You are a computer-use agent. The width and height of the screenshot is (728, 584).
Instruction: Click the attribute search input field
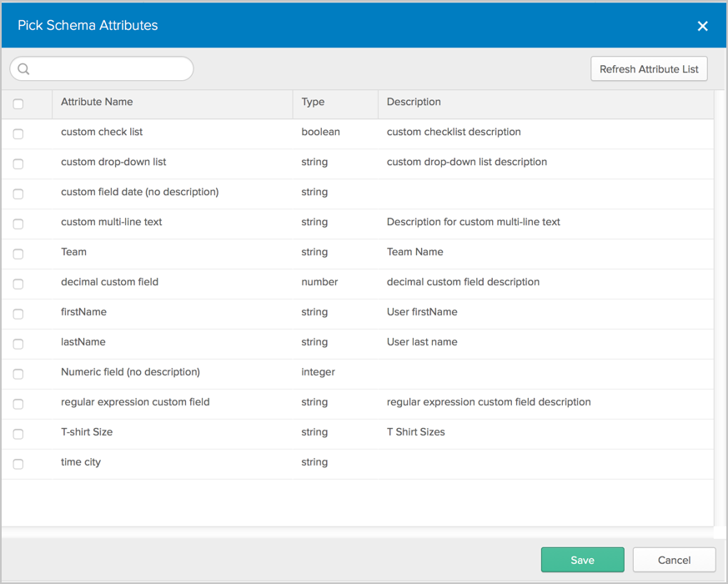(108, 69)
